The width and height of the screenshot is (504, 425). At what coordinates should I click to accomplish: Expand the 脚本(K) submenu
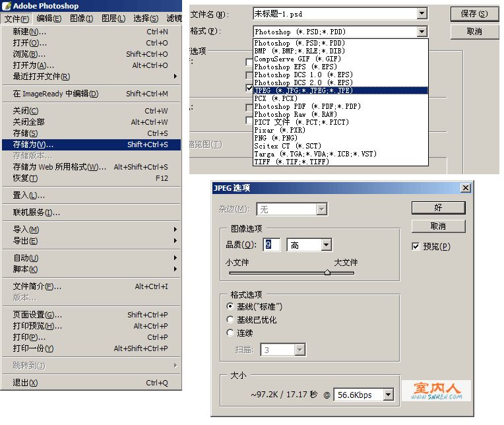click(91, 269)
